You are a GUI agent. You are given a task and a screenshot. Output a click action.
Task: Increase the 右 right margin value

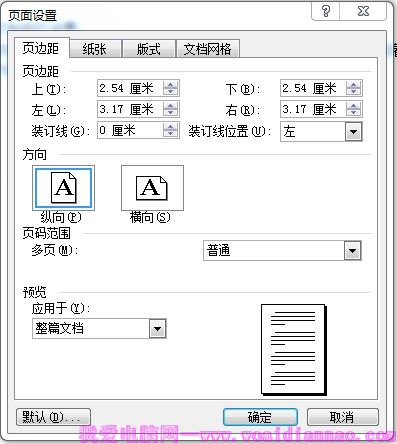(x=354, y=105)
